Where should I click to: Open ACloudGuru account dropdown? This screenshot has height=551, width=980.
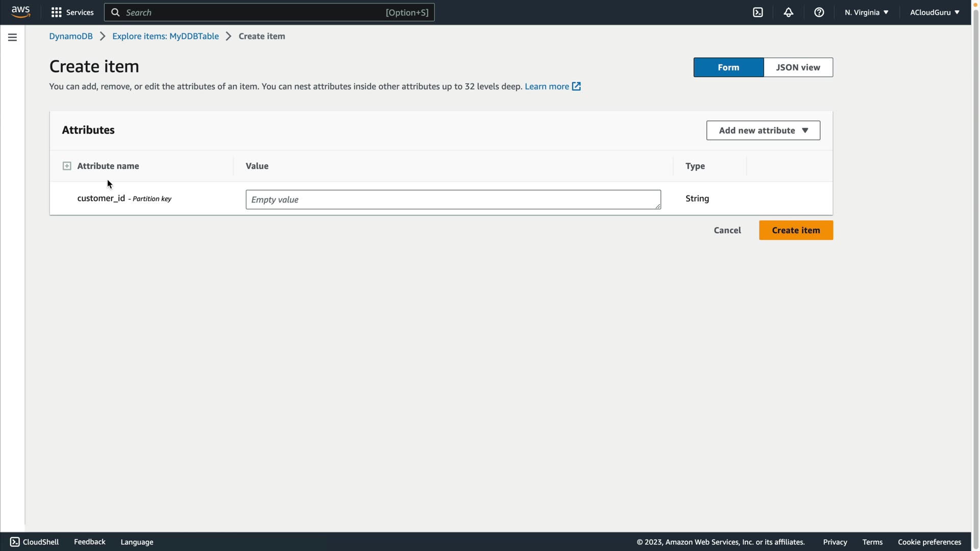click(934, 12)
